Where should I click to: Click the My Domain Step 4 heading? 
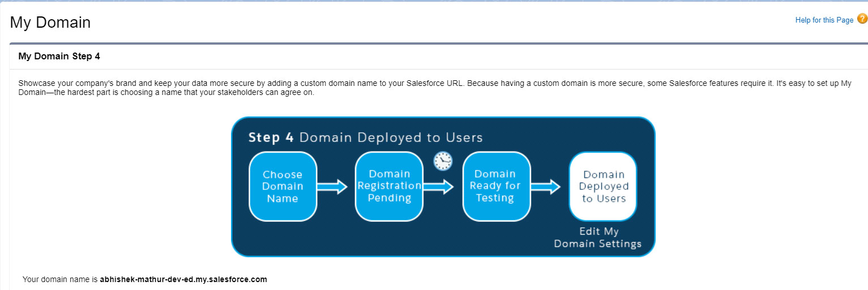(x=59, y=57)
